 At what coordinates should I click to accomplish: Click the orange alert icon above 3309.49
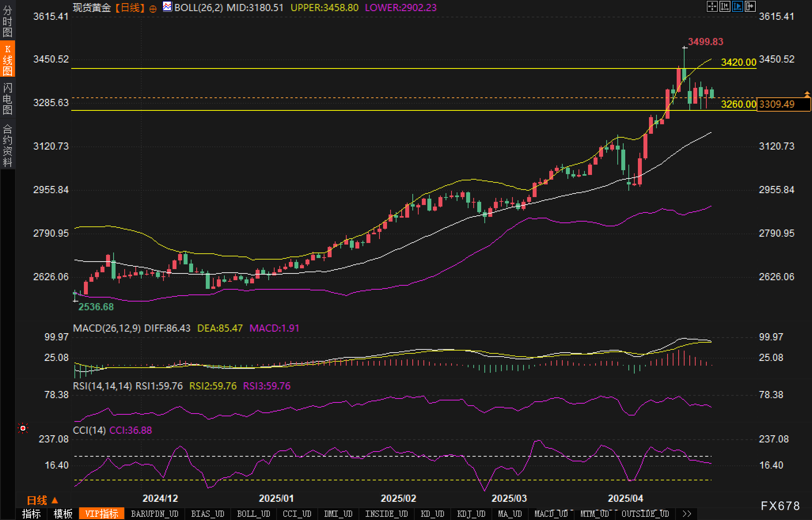tap(807, 94)
